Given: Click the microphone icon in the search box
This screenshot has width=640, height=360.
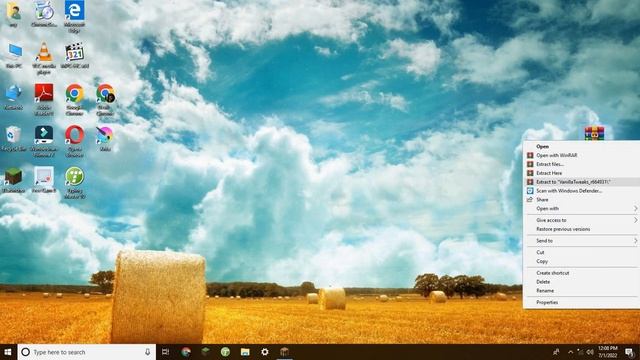Looking at the screenshot, I should click(x=147, y=352).
